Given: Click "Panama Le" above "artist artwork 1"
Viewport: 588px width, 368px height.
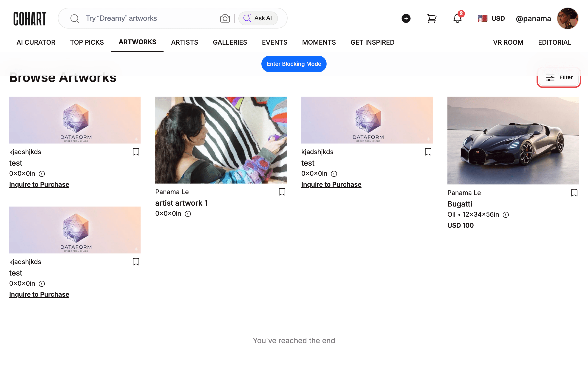Looking at the screenshot, I should coord(172,192).
